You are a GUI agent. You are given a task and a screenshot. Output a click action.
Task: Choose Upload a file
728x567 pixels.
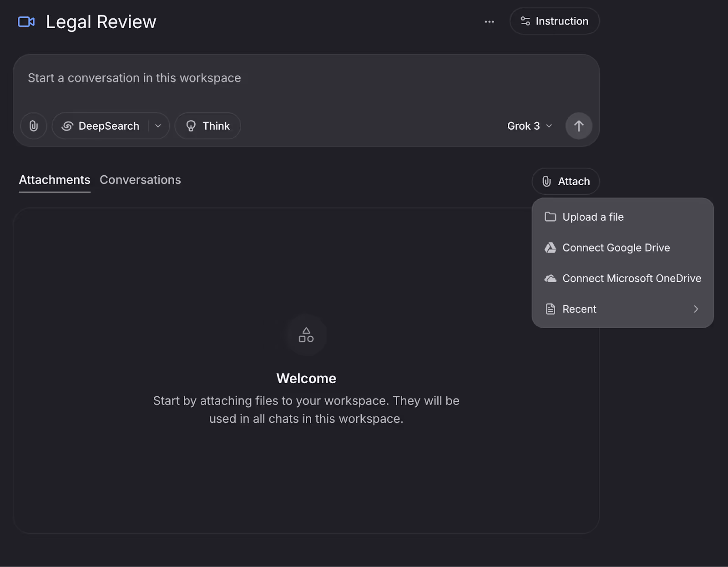tap(623, 217)
